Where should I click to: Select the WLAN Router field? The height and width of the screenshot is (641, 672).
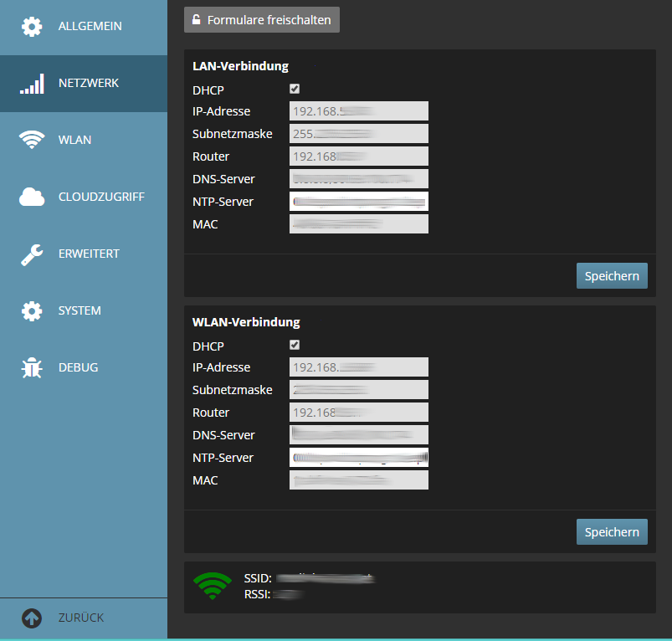click(x=359, y=413)
